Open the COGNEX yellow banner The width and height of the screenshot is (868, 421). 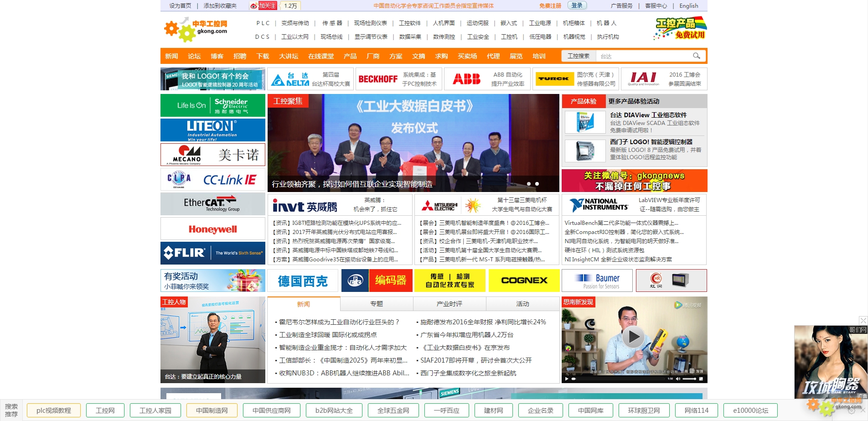[x=524, y=281]
